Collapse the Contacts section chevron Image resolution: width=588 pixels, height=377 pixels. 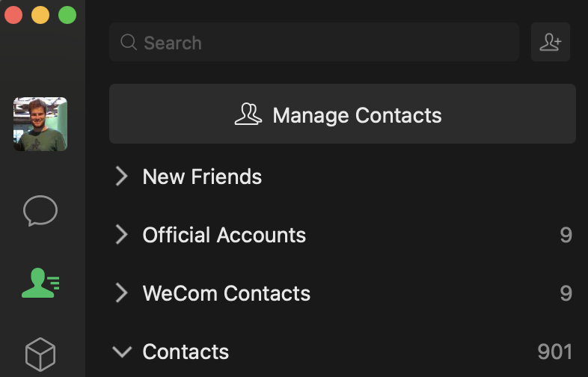(x=121, y=352)
